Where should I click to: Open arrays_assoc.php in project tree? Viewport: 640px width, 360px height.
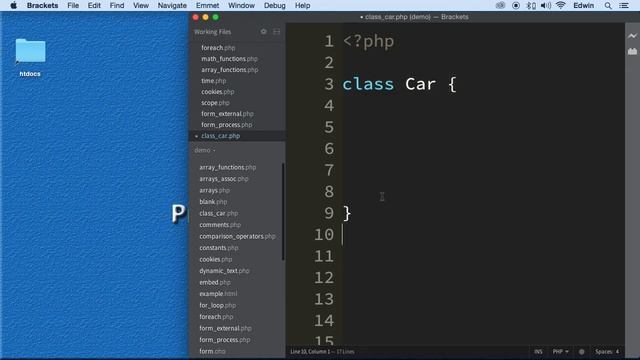(x=224, y=179)
